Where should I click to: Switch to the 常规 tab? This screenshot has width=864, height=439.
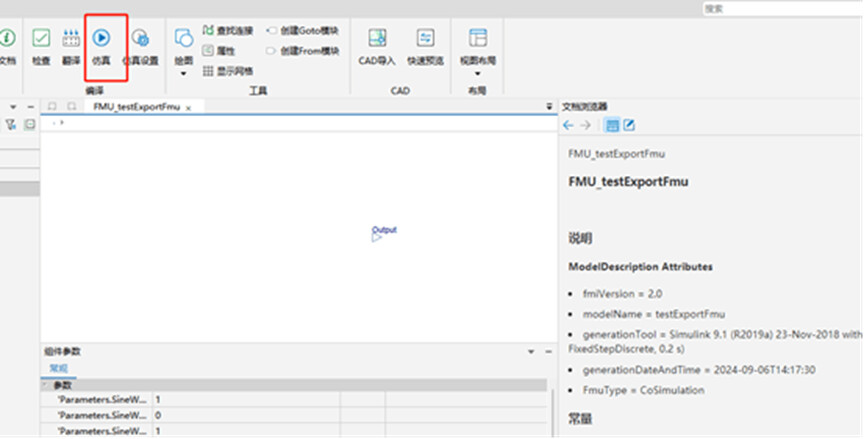tap(58, 368)
